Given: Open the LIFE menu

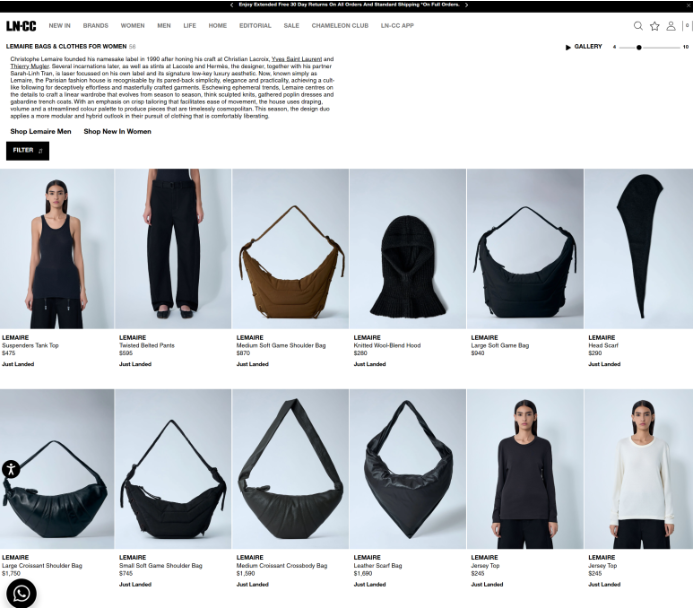Looking at the screenshot, I should 190,26.
